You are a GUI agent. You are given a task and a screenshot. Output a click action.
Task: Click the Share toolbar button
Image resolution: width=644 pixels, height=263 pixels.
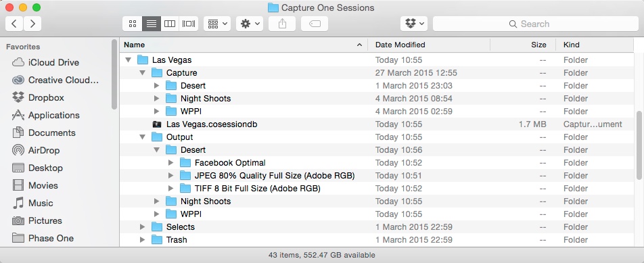click(x=282, y=24)
